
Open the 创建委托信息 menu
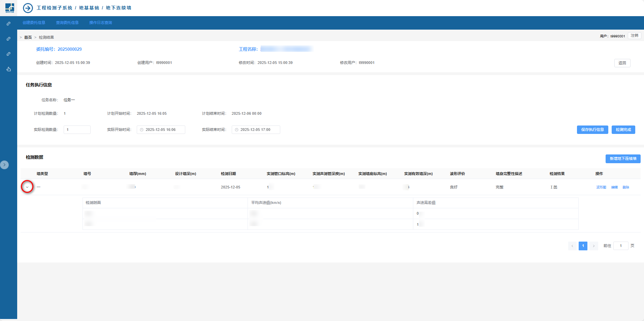[34, 23]
